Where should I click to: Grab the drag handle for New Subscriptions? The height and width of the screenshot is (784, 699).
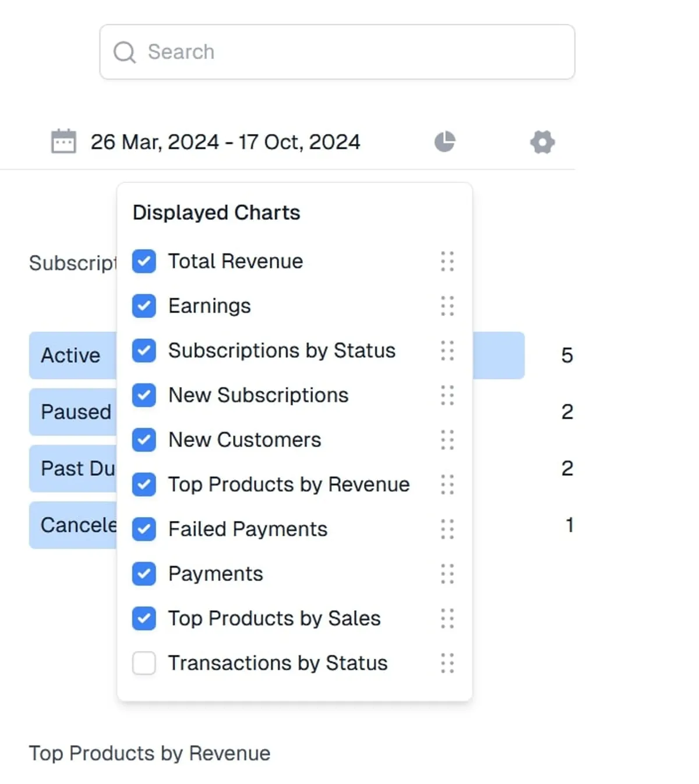tap(447, 395)
